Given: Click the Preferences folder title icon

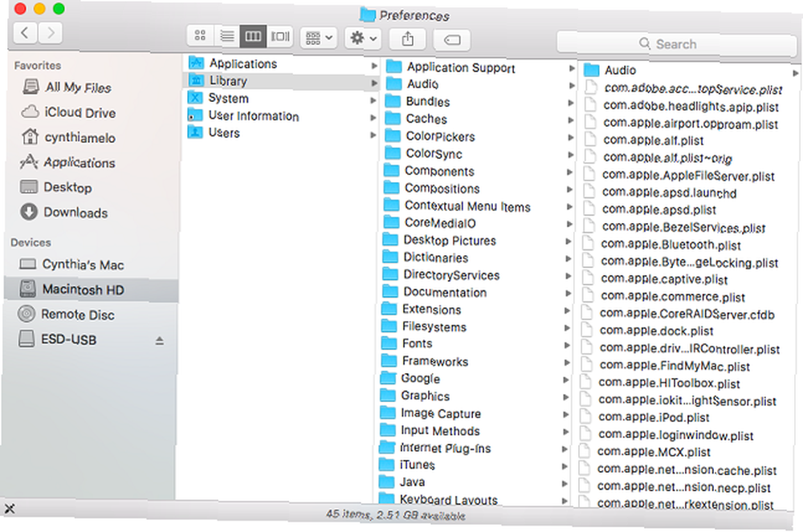Looking at the screenshot, I should click(x=367, y=14).
